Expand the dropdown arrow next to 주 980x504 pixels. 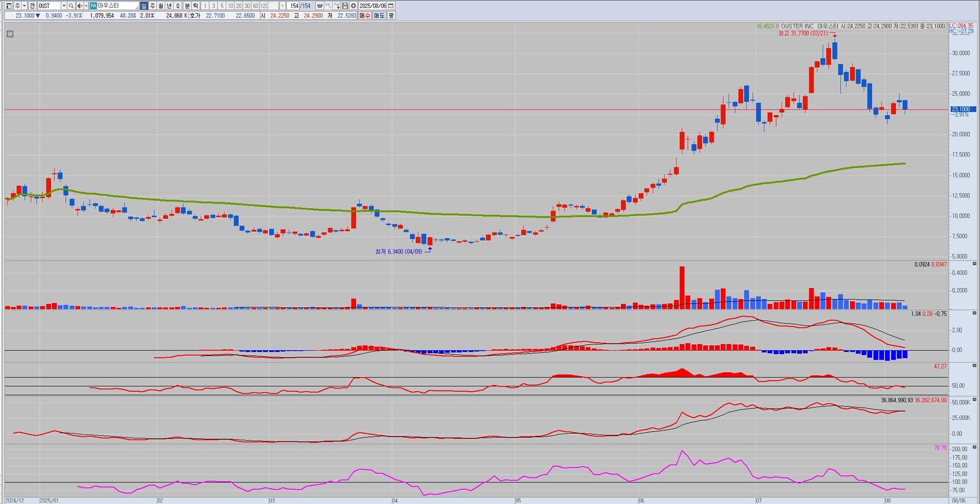[24, 6]
